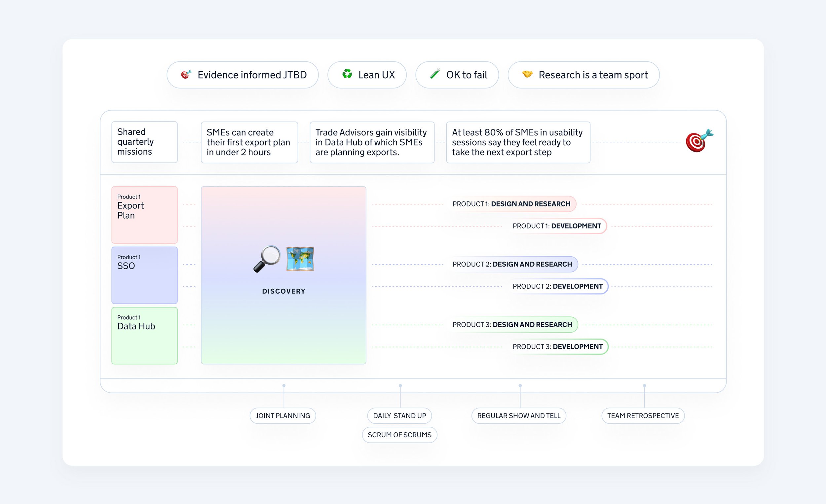This screenshot has width=826, height=504.
Task: Select Product 2: Development tag
Action: point(557,287)
